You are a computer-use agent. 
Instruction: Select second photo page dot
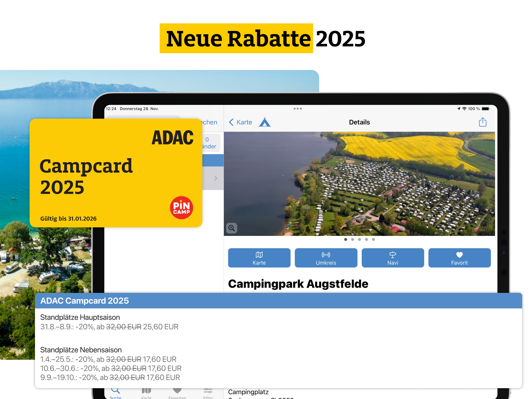353,239
